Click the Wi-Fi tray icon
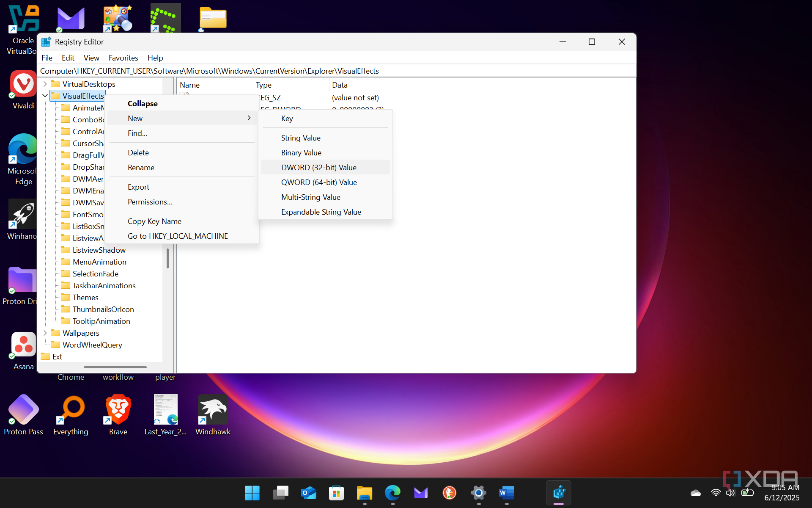The height and width of the screenshot is (508, 812). pos(716,493)
